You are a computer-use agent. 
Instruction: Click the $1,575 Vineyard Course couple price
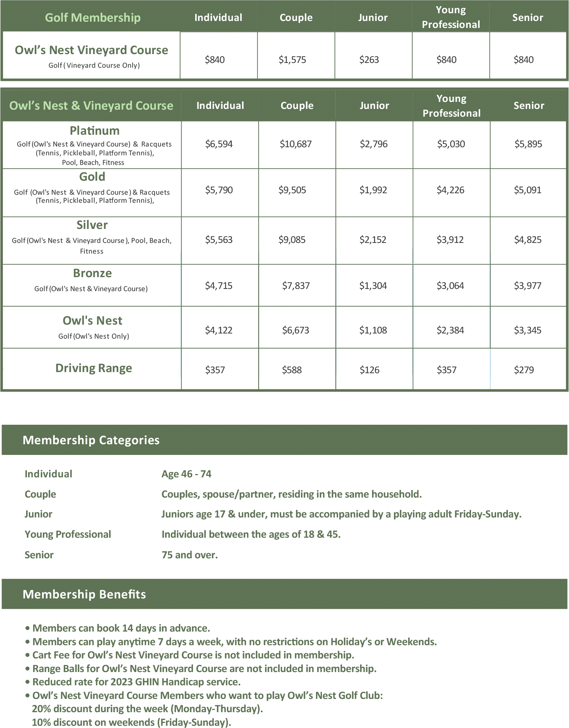click(x=292, y=60)
